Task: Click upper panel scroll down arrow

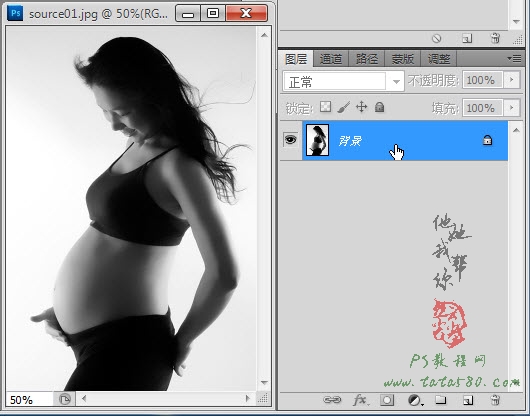Action: [516, 22]
